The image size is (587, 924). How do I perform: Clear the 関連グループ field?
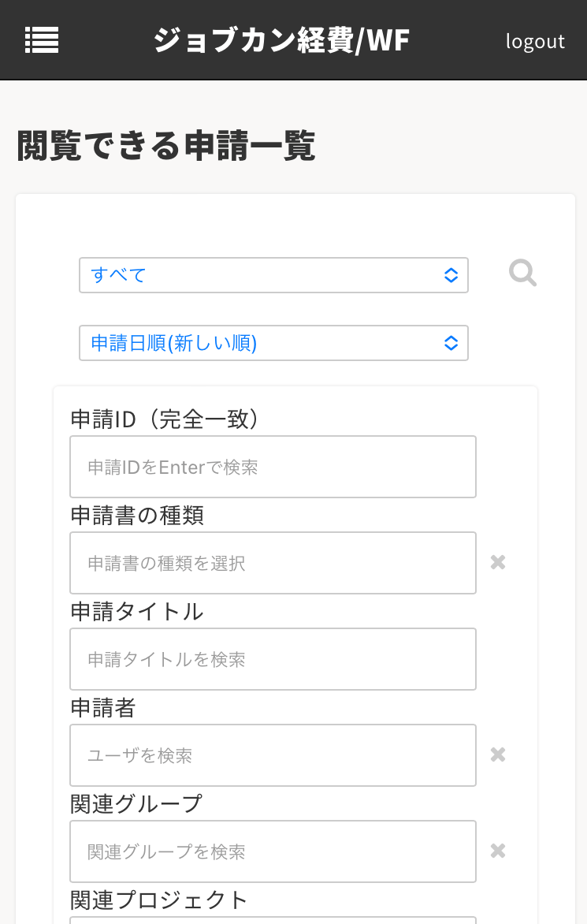pyautogui.click(x=498, y=851)
